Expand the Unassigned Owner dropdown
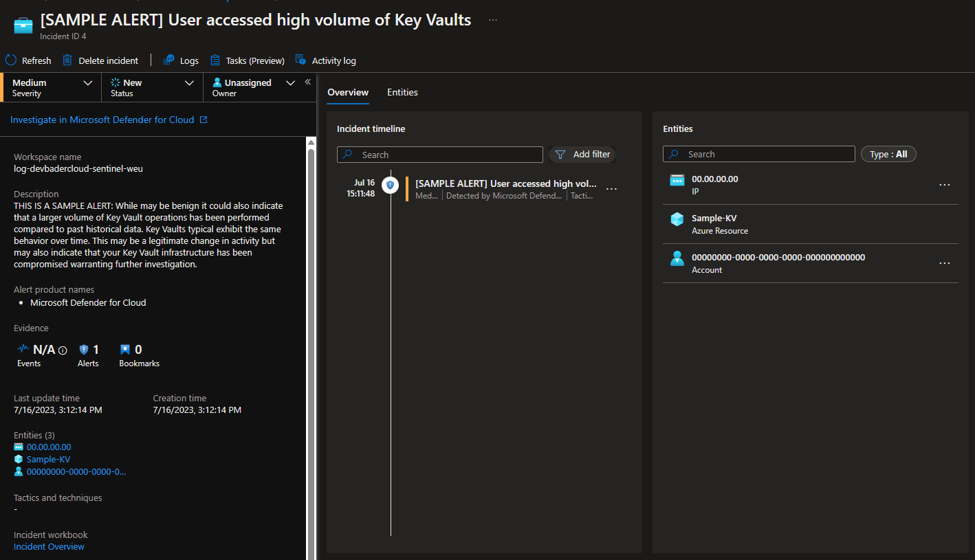975x560 pixels. [x=253, y=87]
